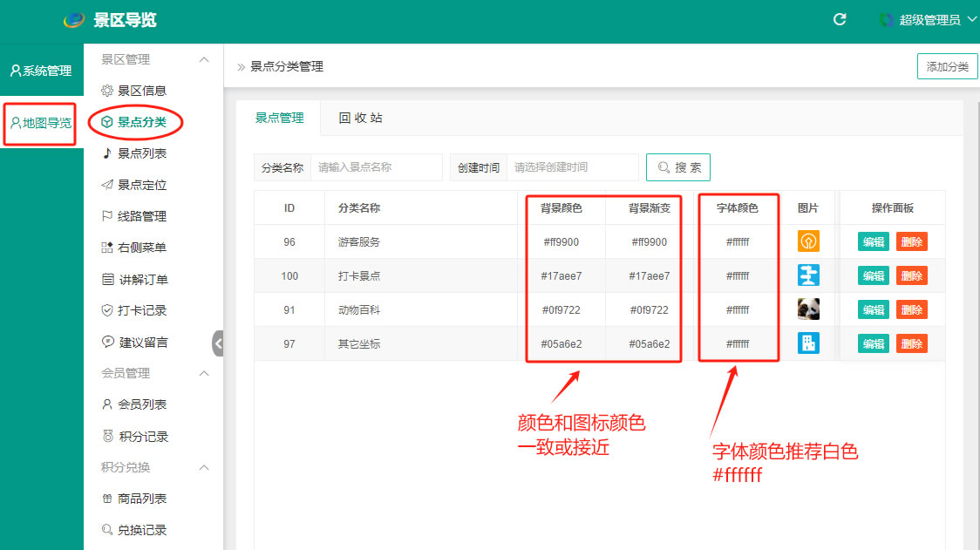Switch to the 回收站 tab

[x=360, y=118]
